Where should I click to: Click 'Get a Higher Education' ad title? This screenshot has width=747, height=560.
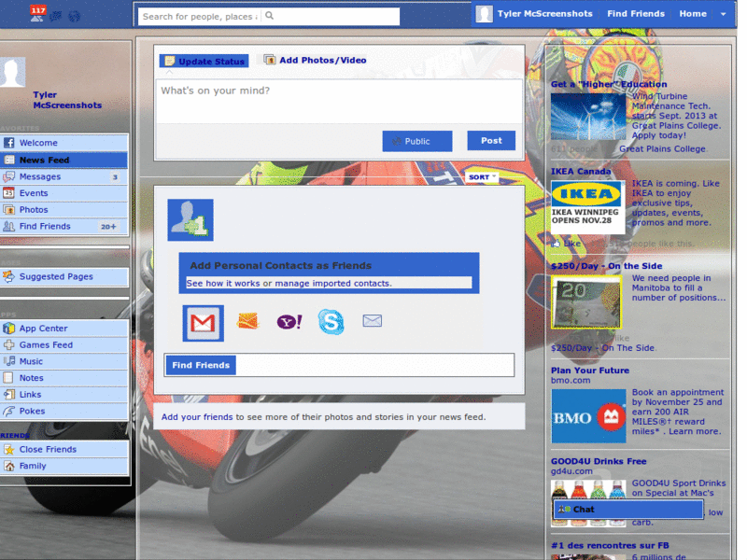click(609, 84)
